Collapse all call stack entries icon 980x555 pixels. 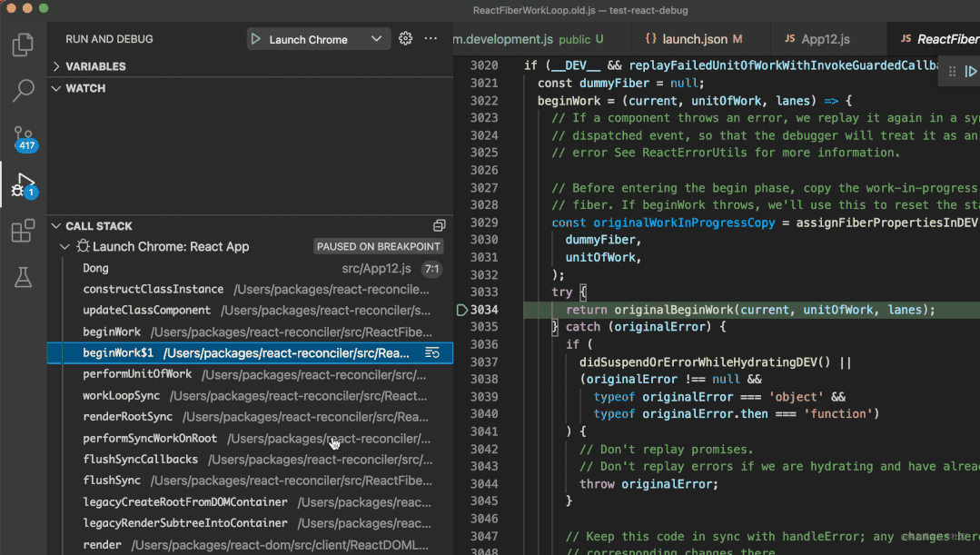point(440,225)
